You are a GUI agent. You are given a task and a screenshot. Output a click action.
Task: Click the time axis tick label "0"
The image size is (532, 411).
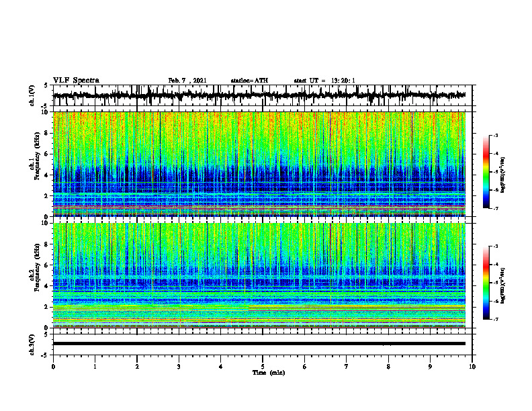tap(53, 367)
